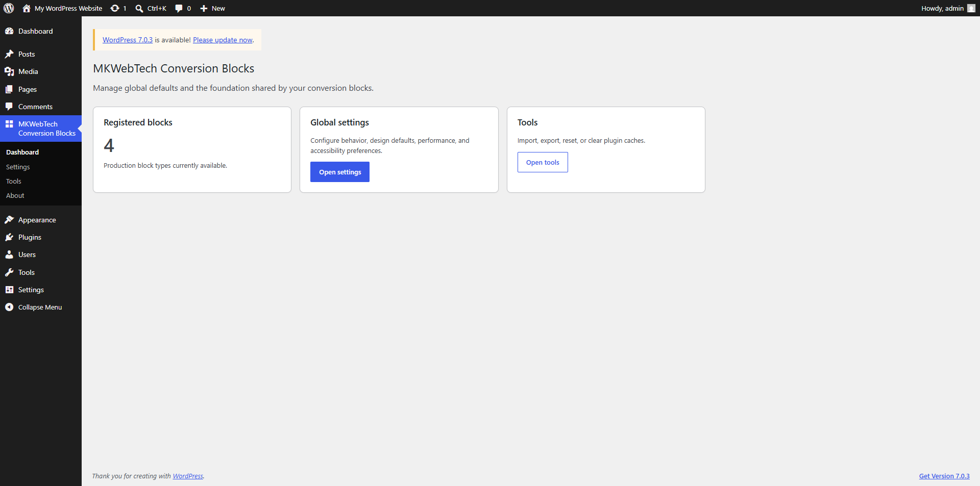
Task: Open the Ctrl+K search magnifier icon
Action: [x=139, y=8]
